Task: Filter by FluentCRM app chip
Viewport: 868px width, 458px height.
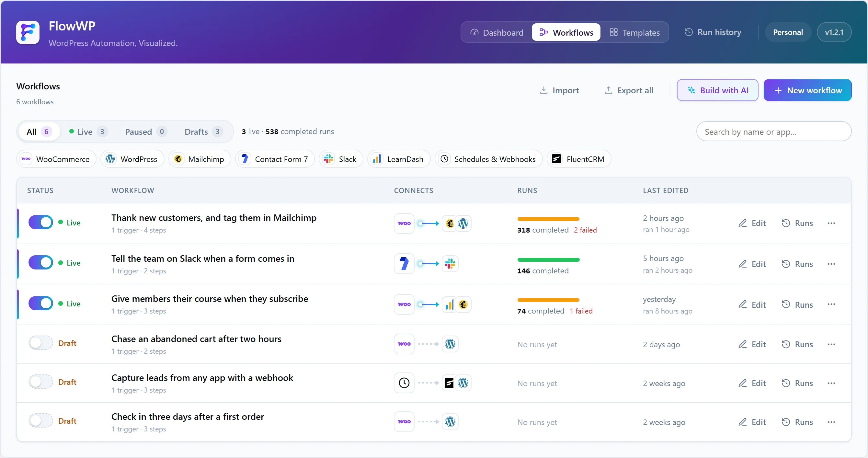Action: coord(579,159)
